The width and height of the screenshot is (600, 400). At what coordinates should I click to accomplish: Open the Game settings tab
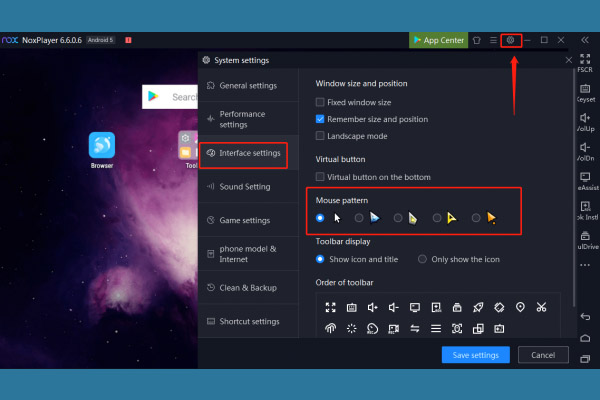click(x=248, y=220)
